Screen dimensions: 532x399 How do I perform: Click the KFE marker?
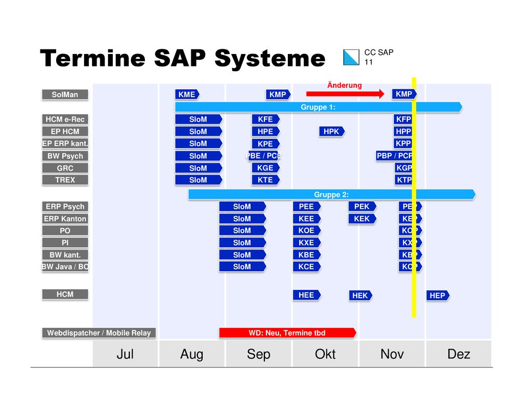pyautogui.click(x=265, y=119)
